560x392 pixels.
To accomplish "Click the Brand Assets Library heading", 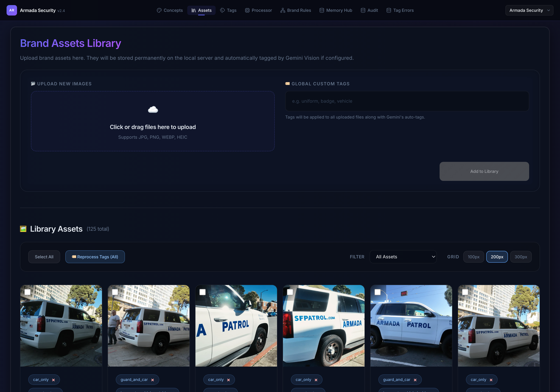I will click(x=70, y=43).
